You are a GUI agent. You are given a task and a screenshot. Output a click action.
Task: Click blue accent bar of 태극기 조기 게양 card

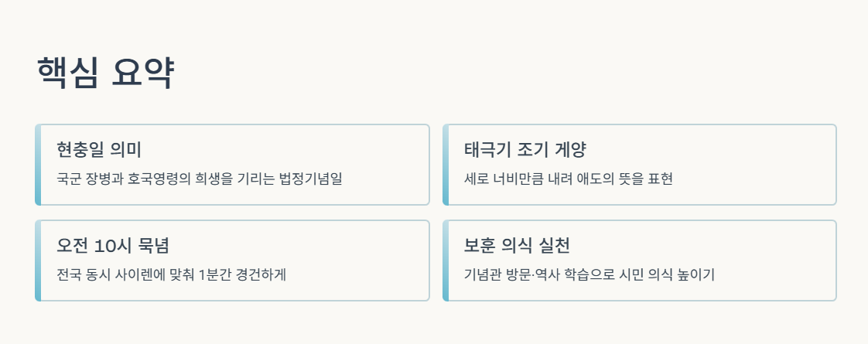pyautogui.click(x=446, y=165)
